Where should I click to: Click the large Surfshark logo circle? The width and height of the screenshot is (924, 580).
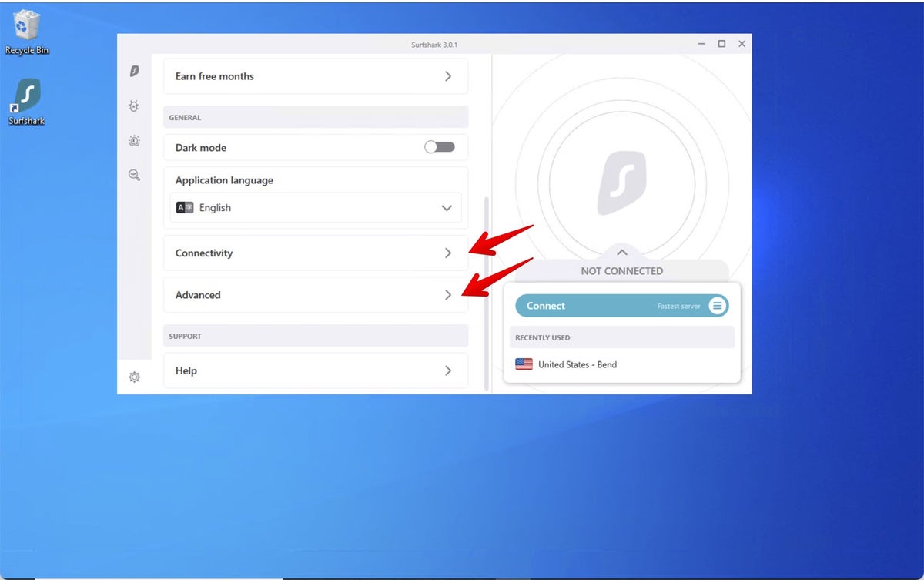point(622,183)
